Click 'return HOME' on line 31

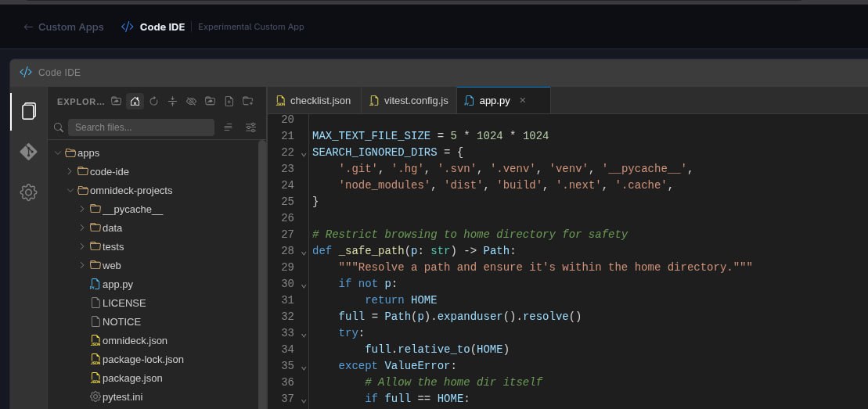pos(401,300)
